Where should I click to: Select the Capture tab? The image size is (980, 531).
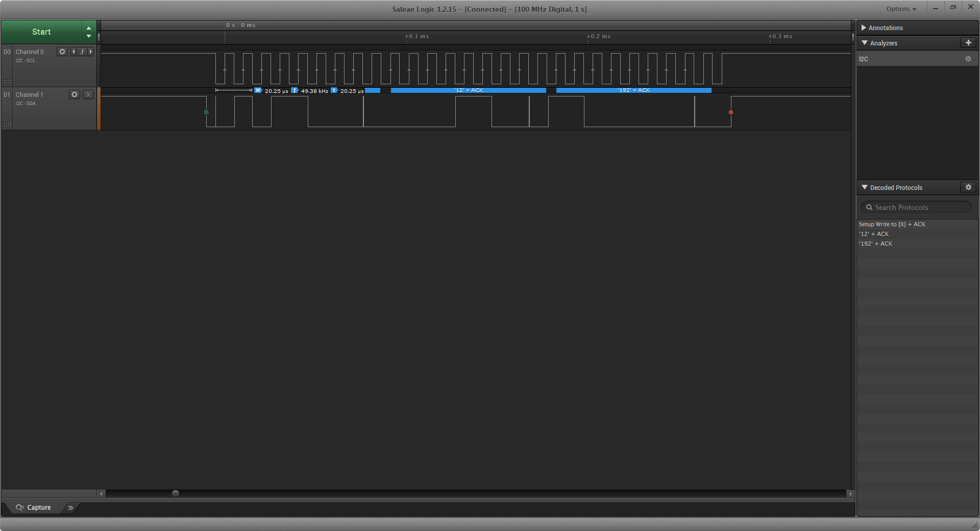(x=34, y=508)
